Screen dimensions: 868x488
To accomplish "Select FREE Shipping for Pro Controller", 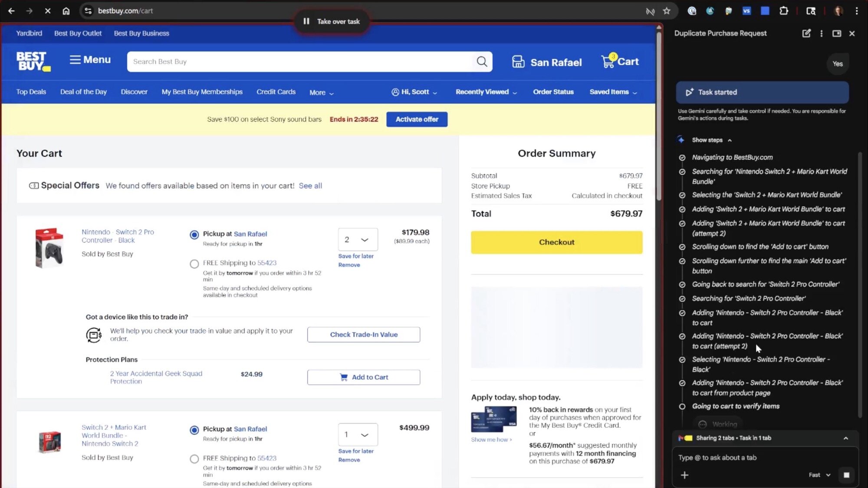I will point(194,264).
